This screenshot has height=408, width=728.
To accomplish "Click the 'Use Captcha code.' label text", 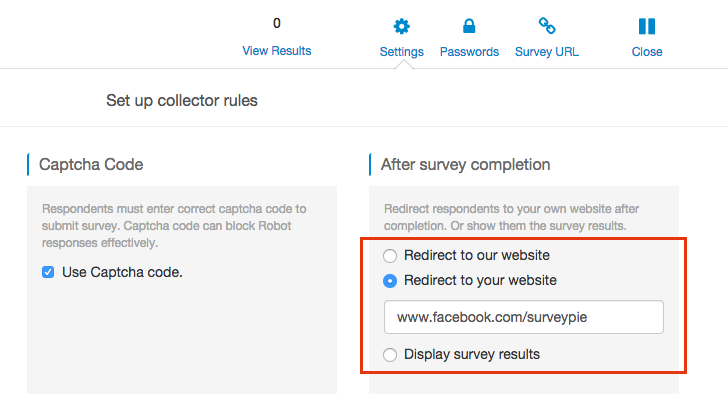I will pos(122,272).
